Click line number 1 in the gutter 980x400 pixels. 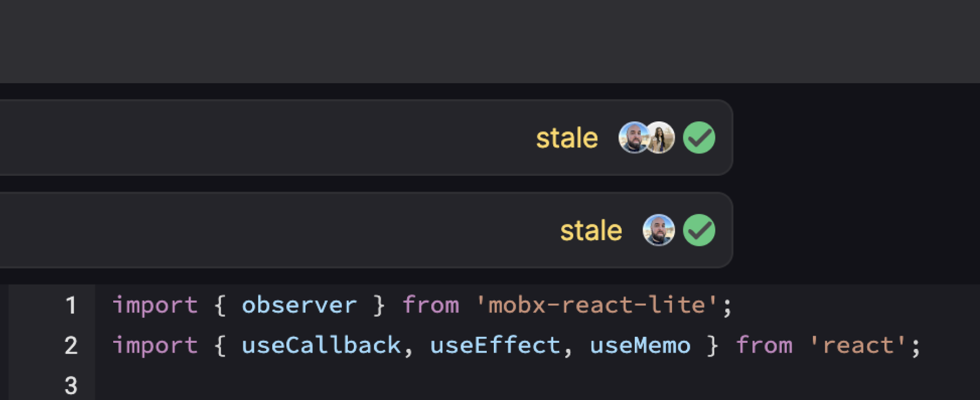click(x=71, y=305)
